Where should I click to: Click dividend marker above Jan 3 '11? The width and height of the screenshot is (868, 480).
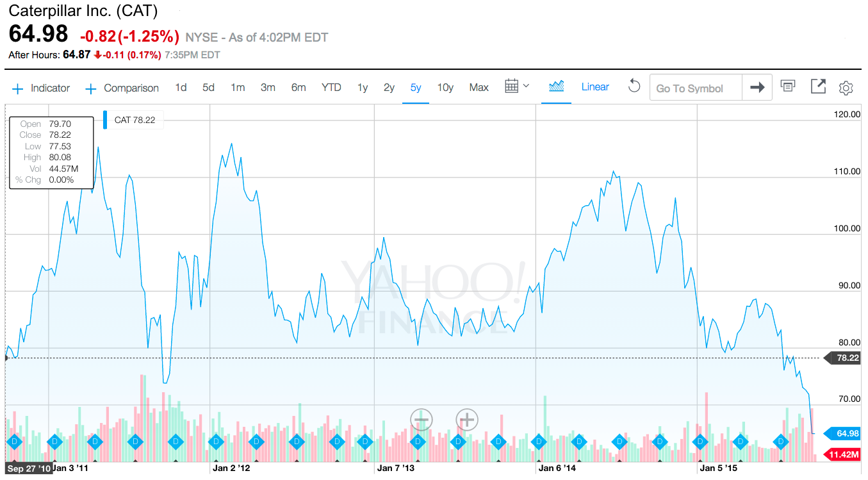click(x=54, y=442)
